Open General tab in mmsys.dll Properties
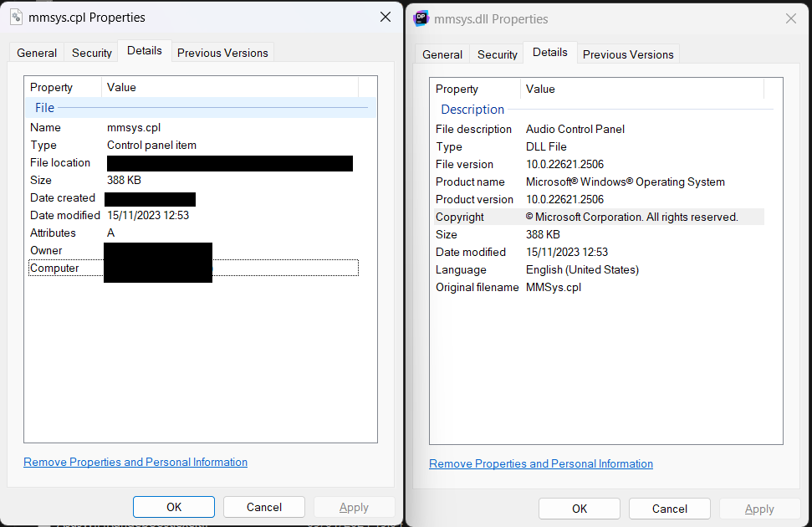The height and width of the screenshot is (527, 812). [442, 54]
